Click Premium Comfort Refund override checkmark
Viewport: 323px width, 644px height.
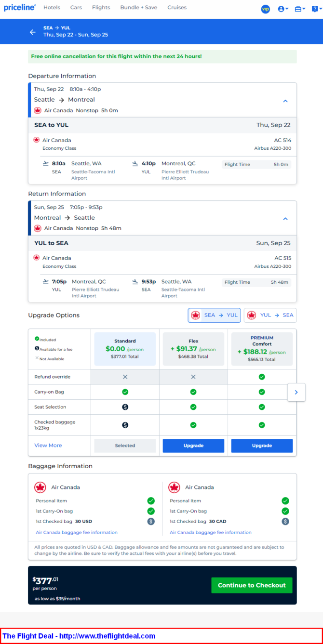point(262,377)
